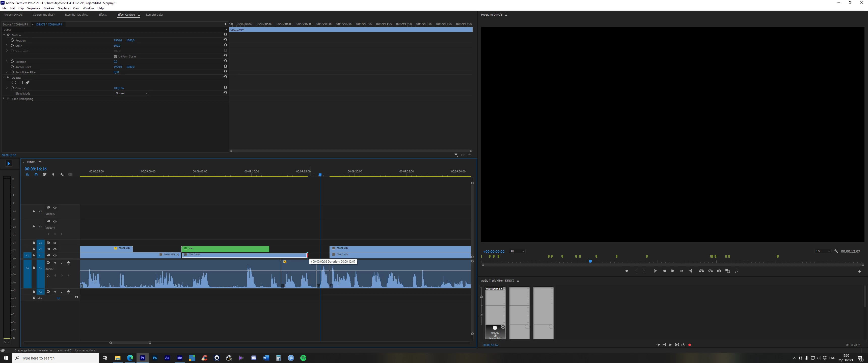868x363 pixels.
Task: Click the Reset Parameter icon for Position
Action: 225,40
